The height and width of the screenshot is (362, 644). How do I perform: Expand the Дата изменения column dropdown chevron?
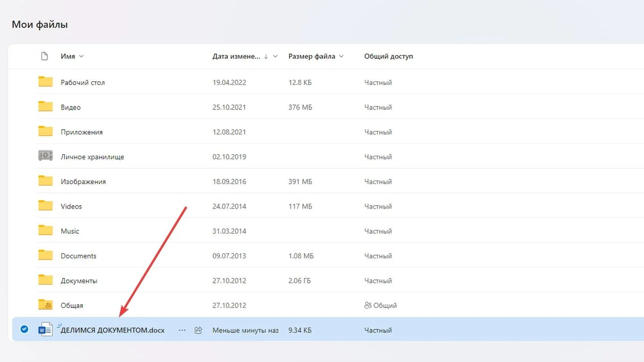pyautogui.click(x=275, y=56)
